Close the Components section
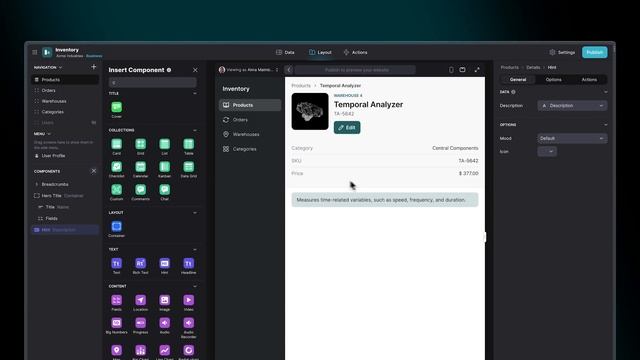This screenshot has width=640, height=360. [93, 171]
